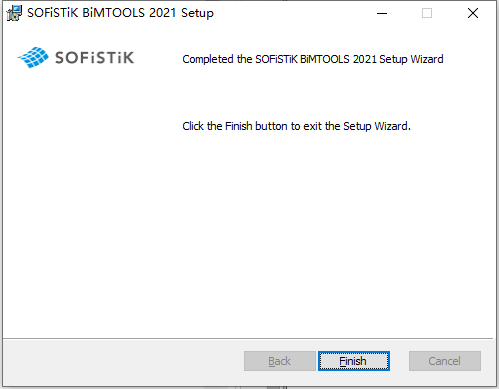Minimize the SOFiSTiK BiMTOOLS Setup window
499x389 pixels.
pyautogui.click(x=382, y=13)
